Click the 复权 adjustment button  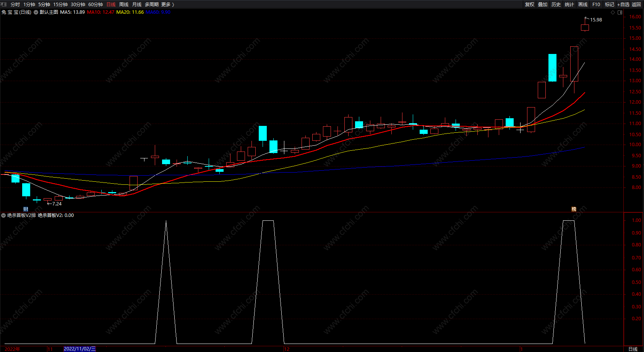pos(530,4)
